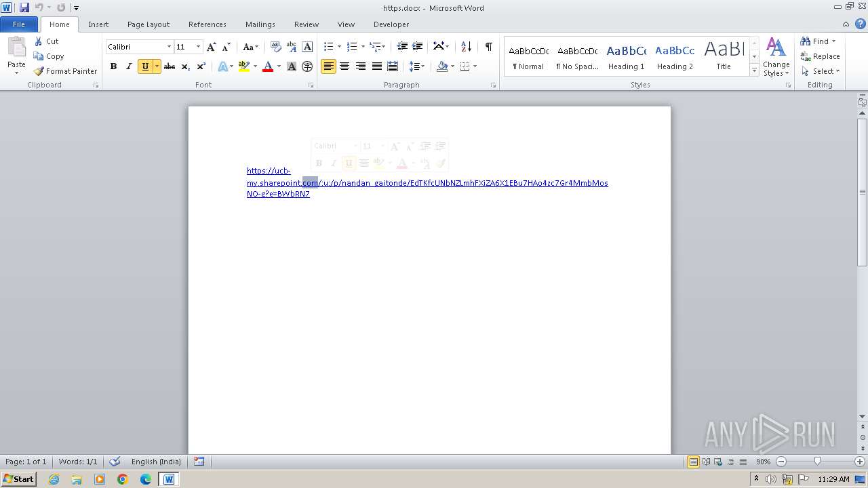Switch to Insert tab

(x=98, y=24)
